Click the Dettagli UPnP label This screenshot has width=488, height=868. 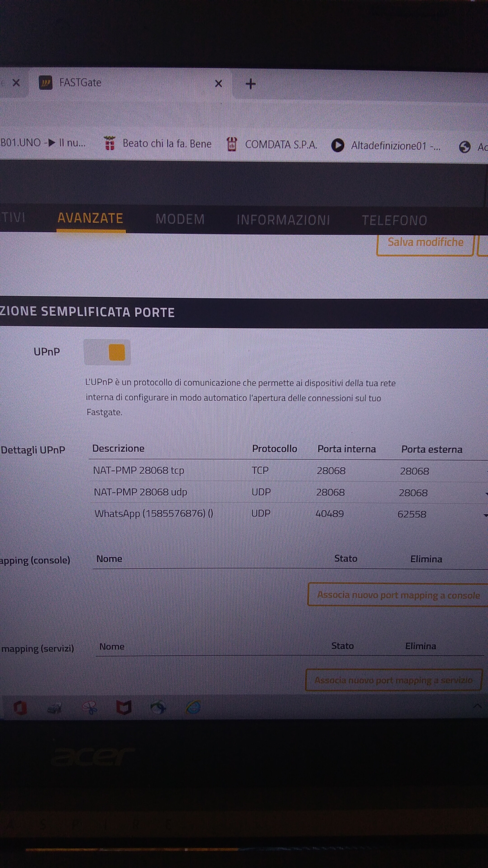click(33, 450)
